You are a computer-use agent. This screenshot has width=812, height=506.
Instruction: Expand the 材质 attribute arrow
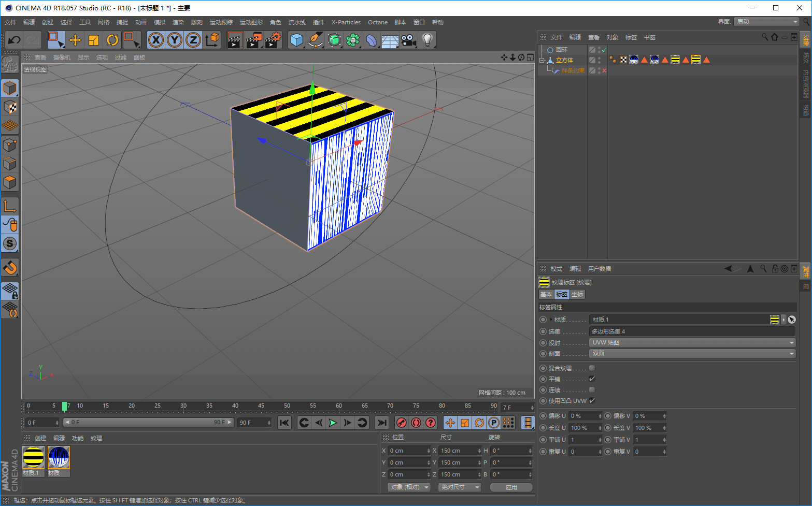pyautogui.click(x=550, y=320)
